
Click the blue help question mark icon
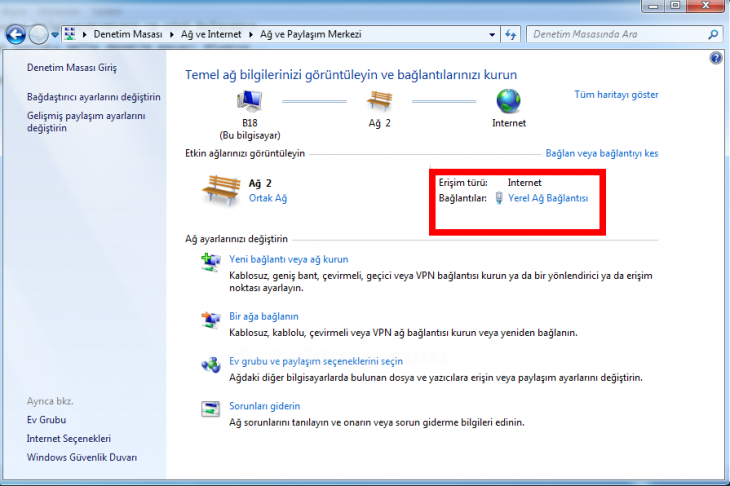(x=716, y=59)
